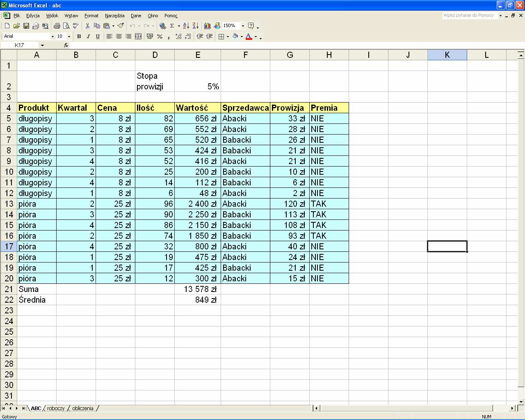Viewport: 525px width, 420px height.
Task: Expand the Paste options arrow
Action: click(113, 26)
